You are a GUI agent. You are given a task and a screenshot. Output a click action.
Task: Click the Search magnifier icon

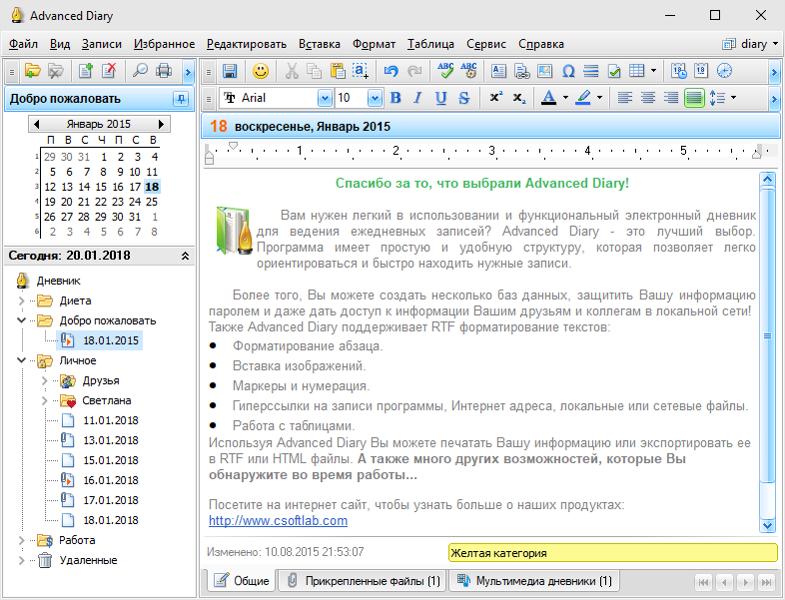pos(140,71)
